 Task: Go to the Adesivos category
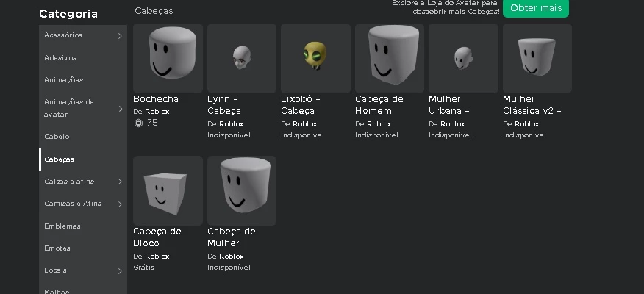60,58
